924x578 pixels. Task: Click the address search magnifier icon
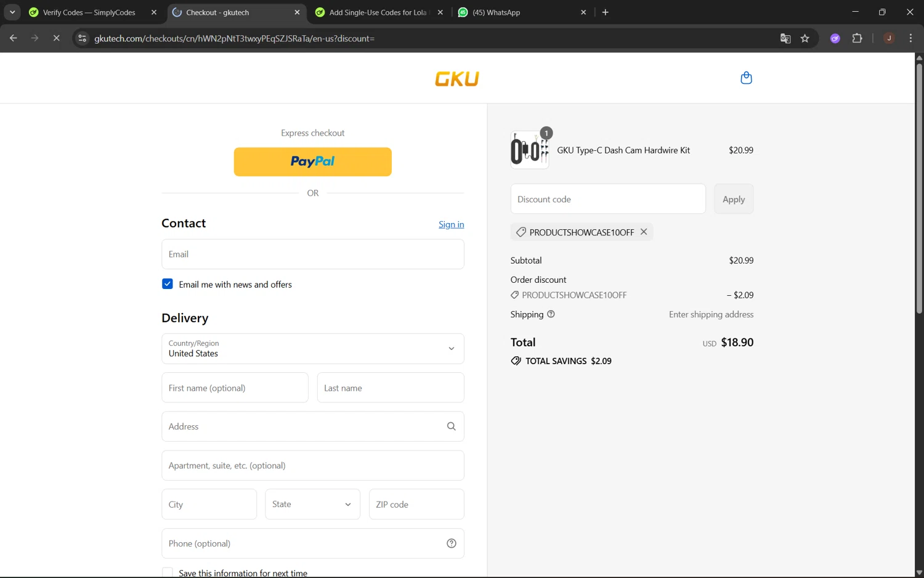[x=451, y=426]
